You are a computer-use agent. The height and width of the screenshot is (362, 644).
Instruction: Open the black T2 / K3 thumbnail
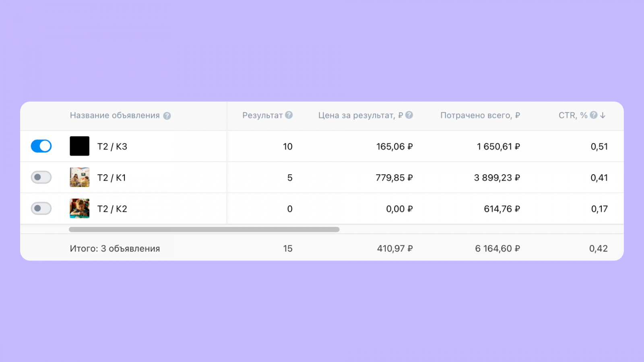[79, 146]
